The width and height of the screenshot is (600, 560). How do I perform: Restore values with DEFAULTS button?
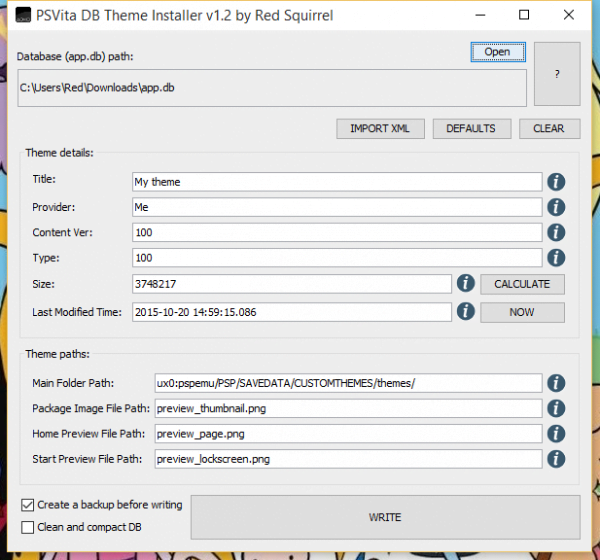click(471, 129)
